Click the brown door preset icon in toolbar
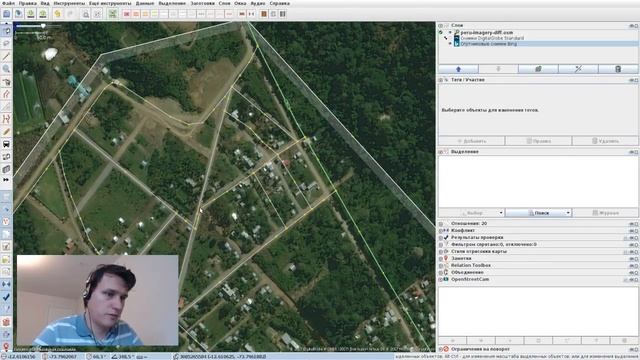Screen dimensions: 640x360 (x=264, y=14)
